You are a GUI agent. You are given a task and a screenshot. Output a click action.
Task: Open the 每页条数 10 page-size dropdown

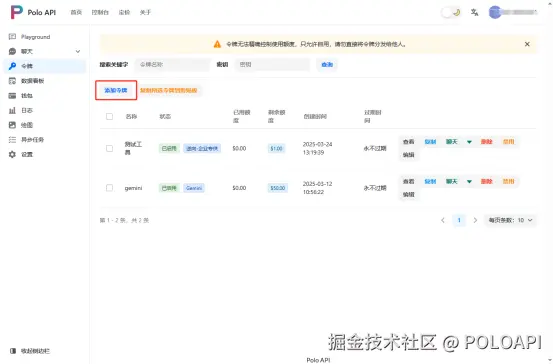pyautogui.click(x=510, y=220)
